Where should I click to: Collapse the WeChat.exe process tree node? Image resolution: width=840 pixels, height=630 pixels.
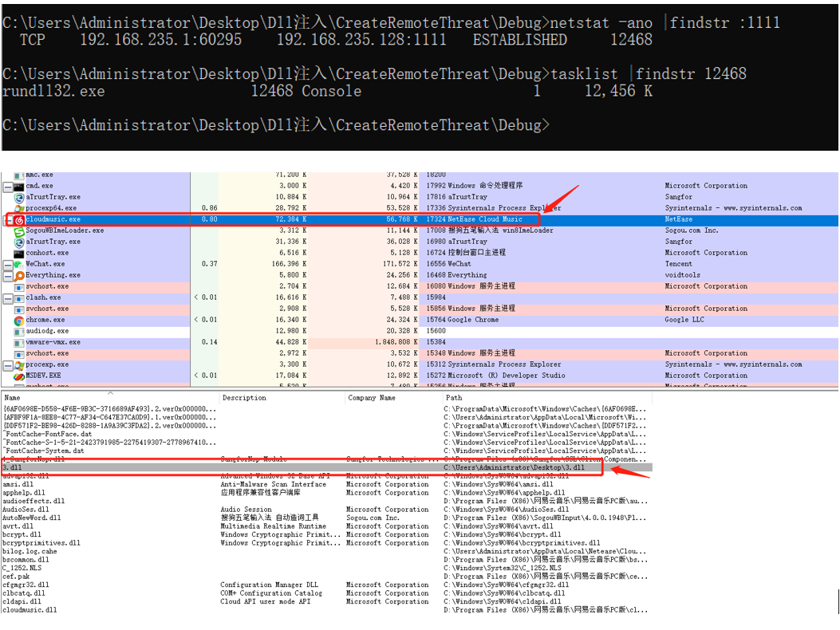8,266
